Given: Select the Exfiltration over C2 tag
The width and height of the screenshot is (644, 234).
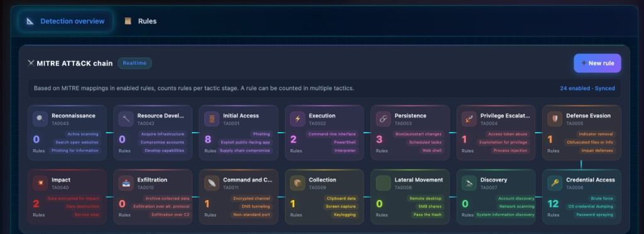Looking at the screenshot, I should coord(170,214).
